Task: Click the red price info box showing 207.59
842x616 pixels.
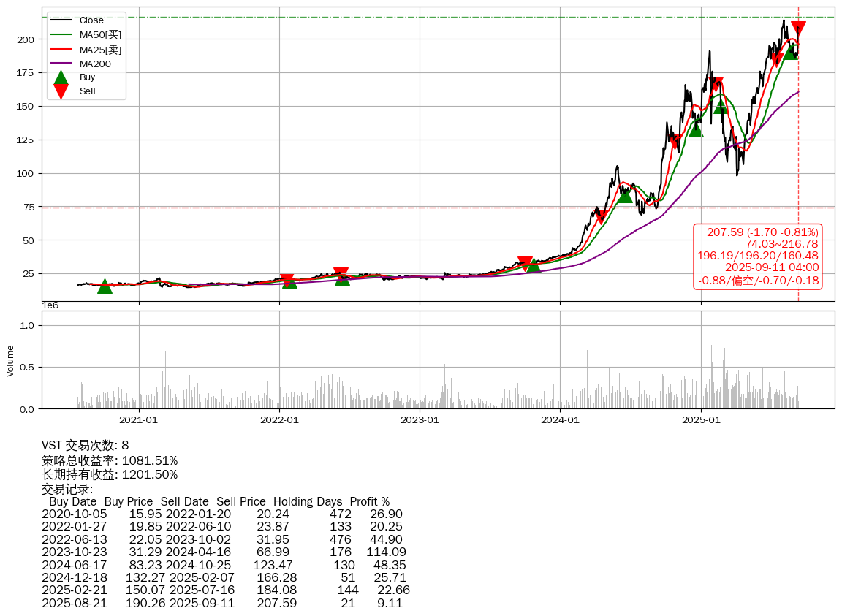Action: coord(758,256)
